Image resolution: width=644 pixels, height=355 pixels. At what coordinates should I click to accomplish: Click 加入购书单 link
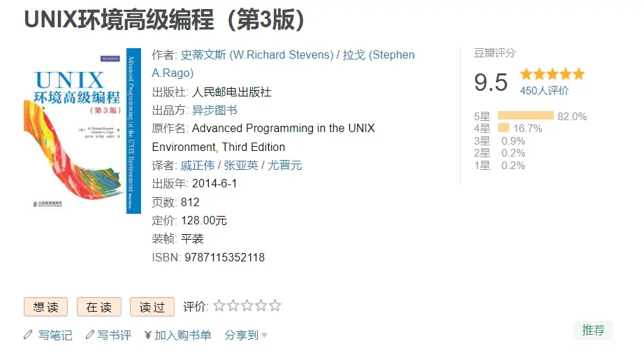click(183, 335)
